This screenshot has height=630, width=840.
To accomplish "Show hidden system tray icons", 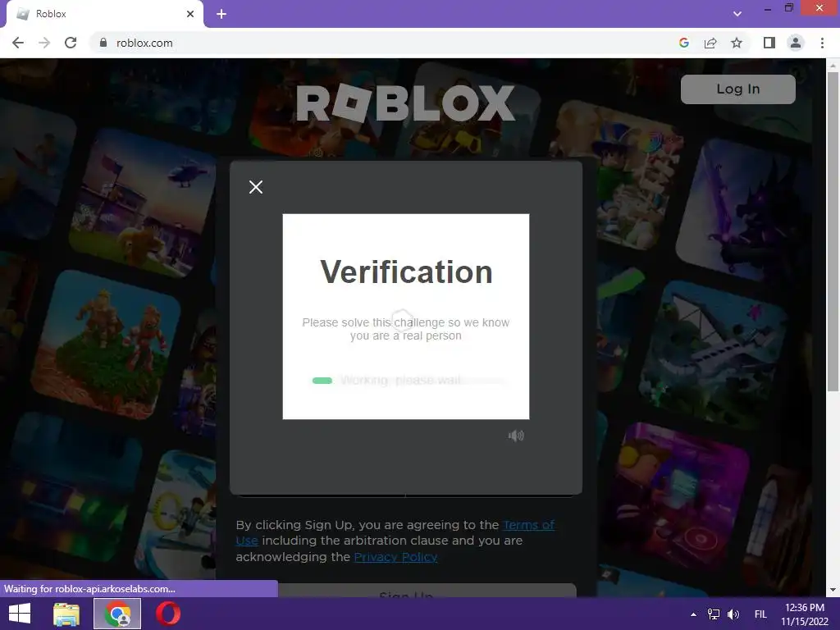I will click(694, 614).
